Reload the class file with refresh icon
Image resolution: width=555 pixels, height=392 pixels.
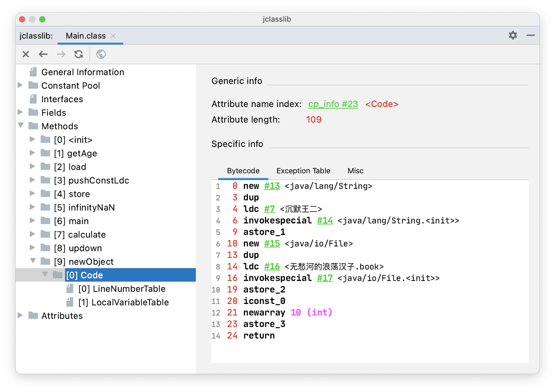point(79,54)
